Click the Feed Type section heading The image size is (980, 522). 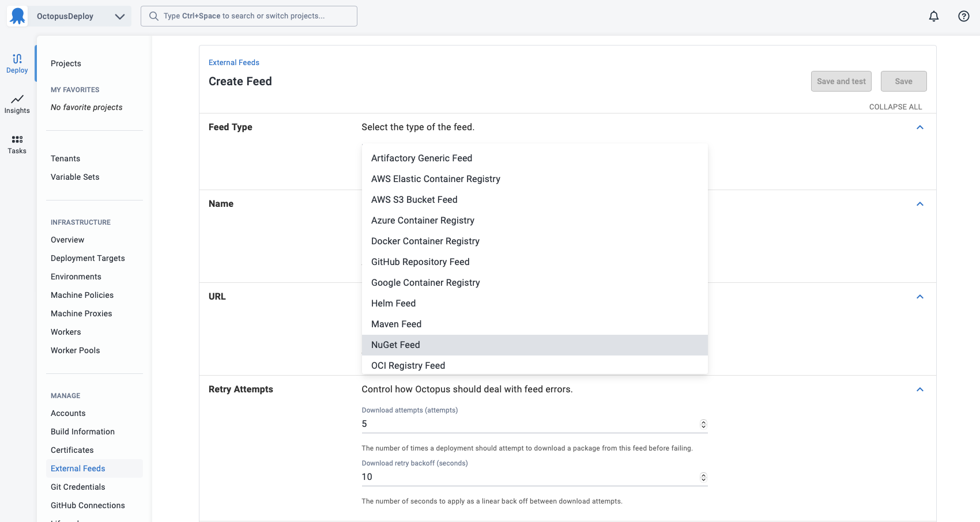pos(231,127)
